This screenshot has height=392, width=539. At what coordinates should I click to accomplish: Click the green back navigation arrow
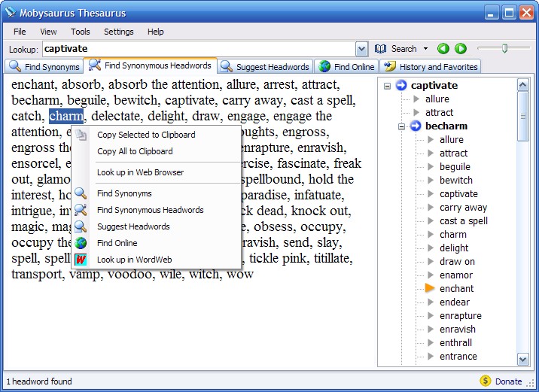[443, 49]
